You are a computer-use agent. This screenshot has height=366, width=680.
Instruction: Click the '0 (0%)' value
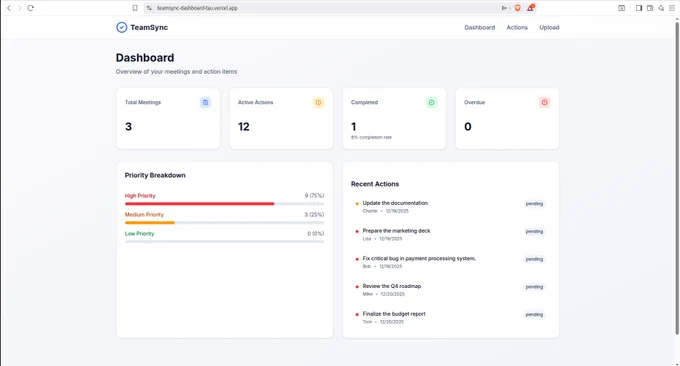click(316, 233)
